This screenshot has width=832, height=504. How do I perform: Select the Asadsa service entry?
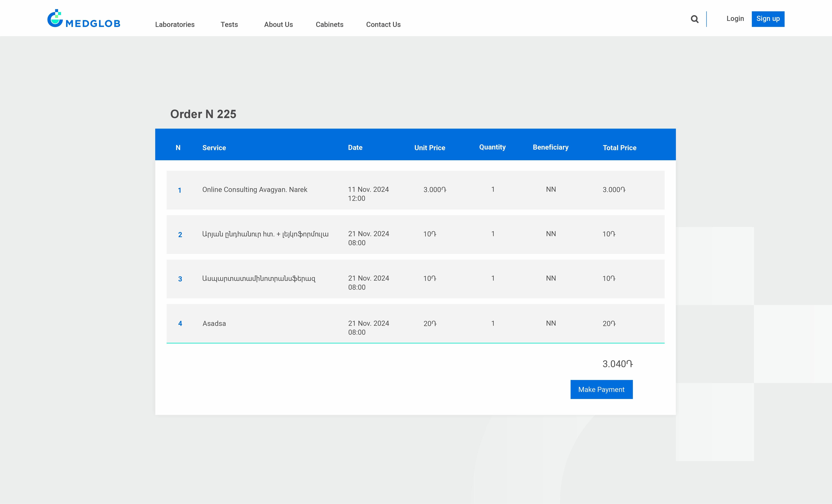[214, 323]
